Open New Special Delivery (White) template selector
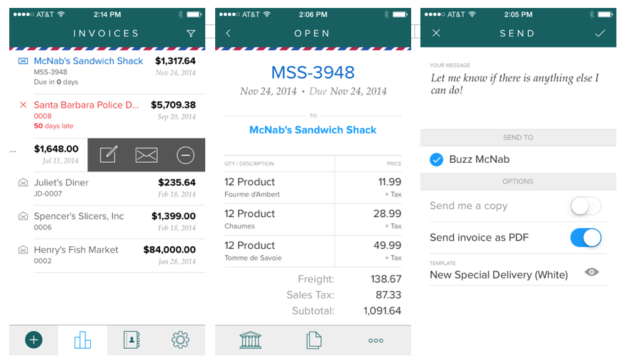 (499, 275)
